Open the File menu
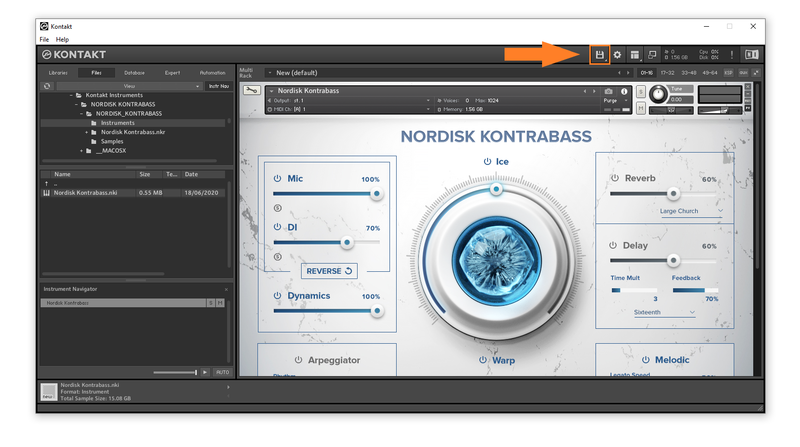800x447 pixels. (x=44, y=39)
